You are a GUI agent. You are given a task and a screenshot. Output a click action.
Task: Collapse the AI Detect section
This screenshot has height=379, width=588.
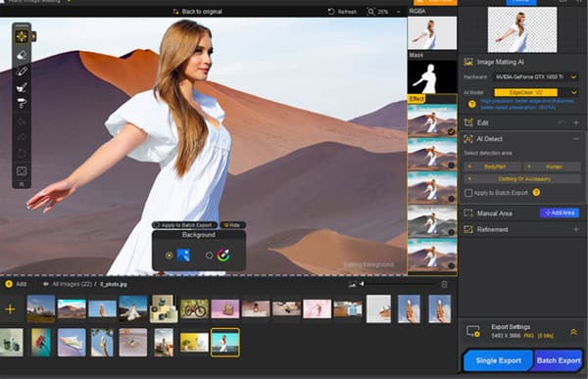(x=576, y=139)
